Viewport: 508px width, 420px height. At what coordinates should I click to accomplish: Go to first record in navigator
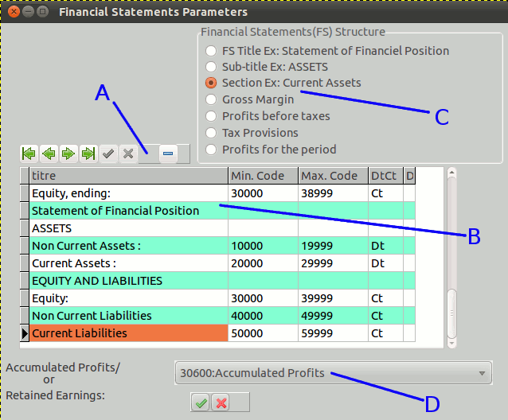point(29,154)
